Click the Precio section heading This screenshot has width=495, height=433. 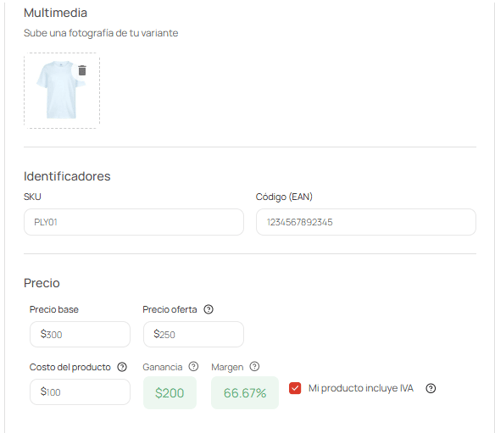tap(42, 283)
